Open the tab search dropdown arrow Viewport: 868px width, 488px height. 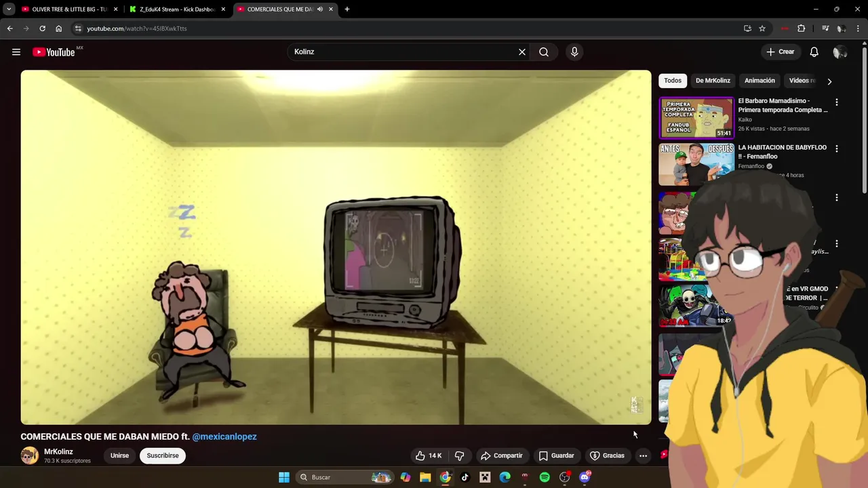pos(8,9)
